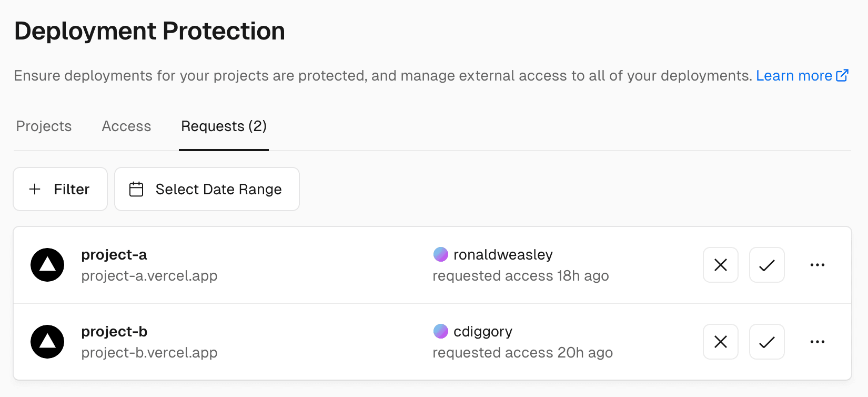
Task: Approve ronaldweasley's access request with the checkmark
Action: tap(766, 265)
